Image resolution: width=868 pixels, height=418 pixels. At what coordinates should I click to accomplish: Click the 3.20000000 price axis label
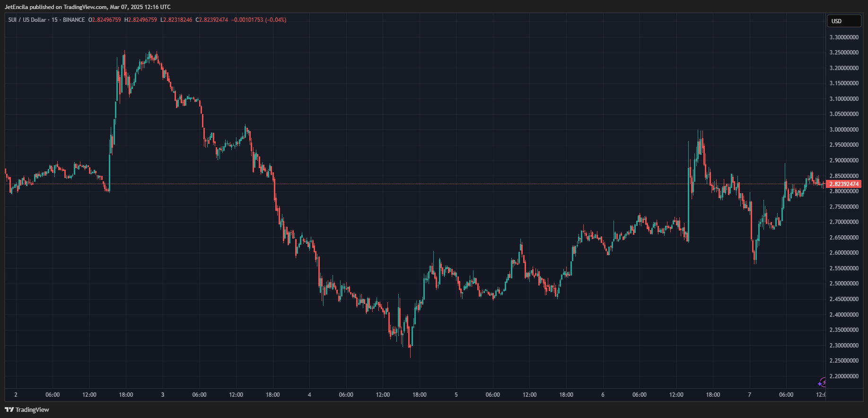pyautogui.click(x=844, y=68)
